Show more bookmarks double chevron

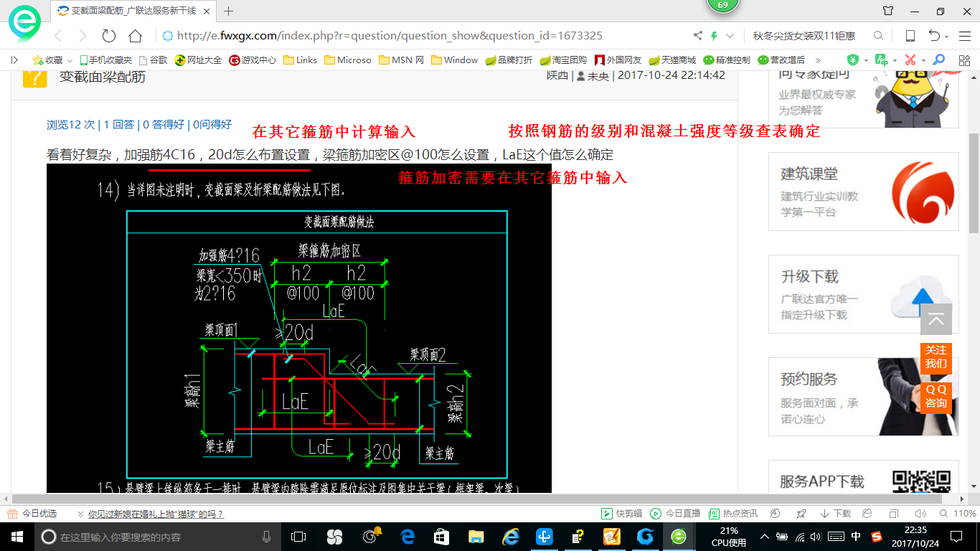pos(818,60)
